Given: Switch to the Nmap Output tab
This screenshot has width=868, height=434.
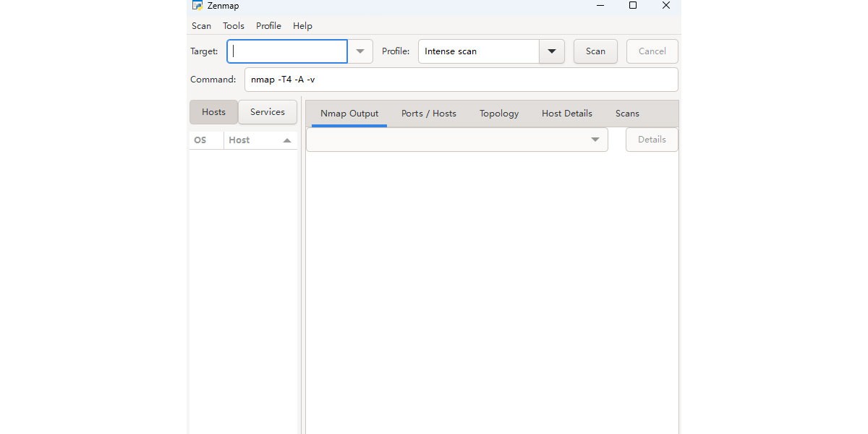Looking at the screenshot, I should point(349,114).
